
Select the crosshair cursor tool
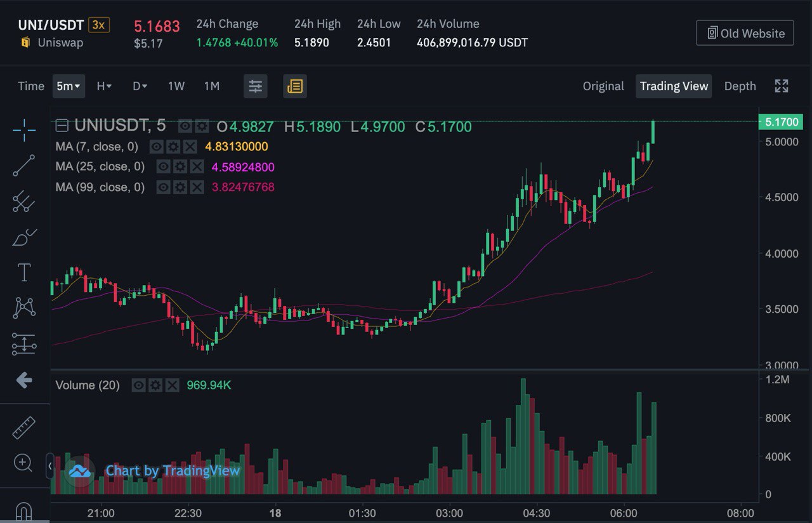point(24,129)
